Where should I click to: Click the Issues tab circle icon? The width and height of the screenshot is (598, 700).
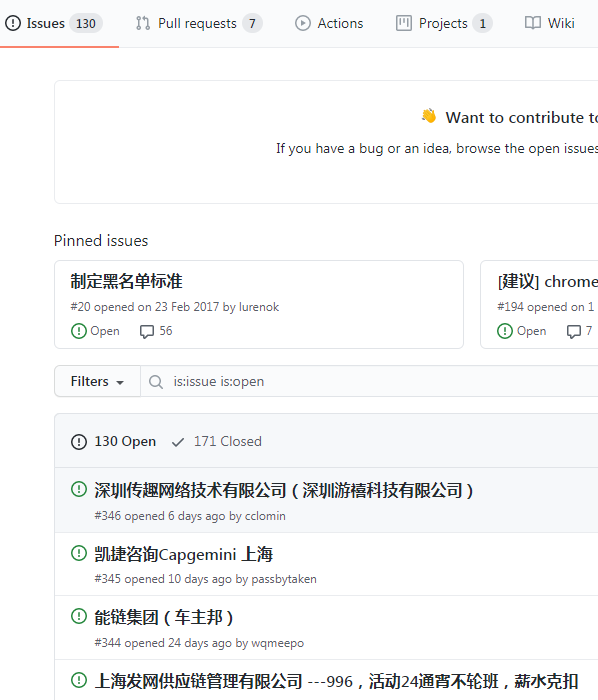(x=13, y=23)
